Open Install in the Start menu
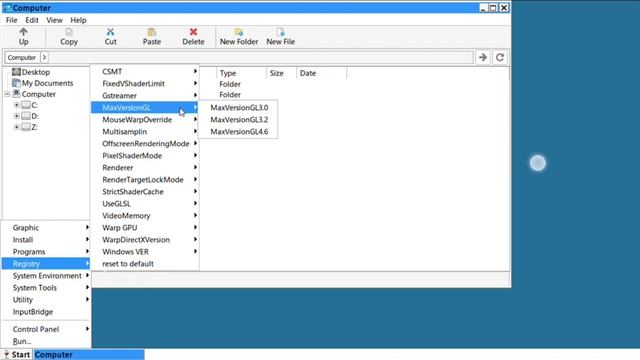Screen dimensions: 640x360 (x=46, y=240)
